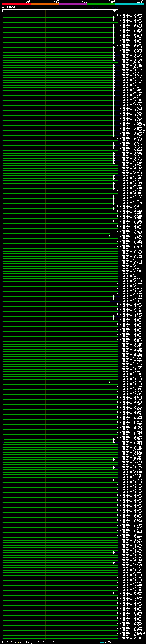Click the UniRef100_A8VUW0 label
Image resolution: width=146 pixels, height=644 pixels.
pyautogui.click(x=131, y=65)
